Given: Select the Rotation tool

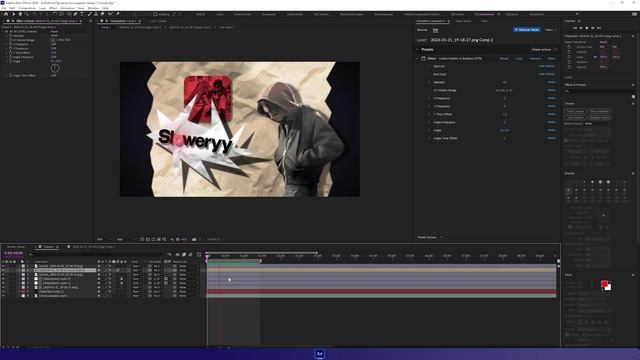Looking at the screenshot, I should tap(55, 14).
